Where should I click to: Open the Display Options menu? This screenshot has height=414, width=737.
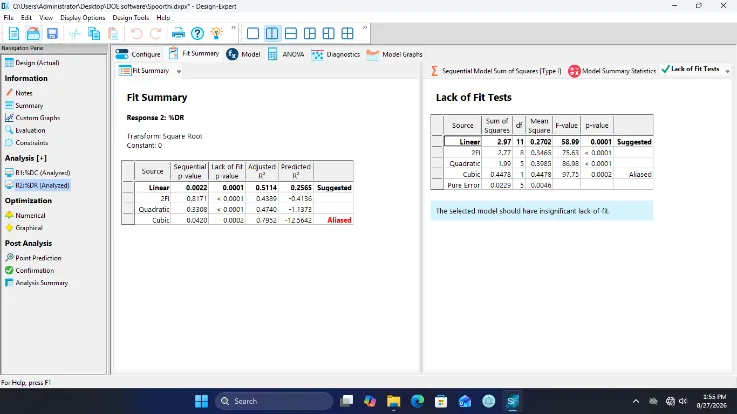pyautogui.click(x=83, y=17)
